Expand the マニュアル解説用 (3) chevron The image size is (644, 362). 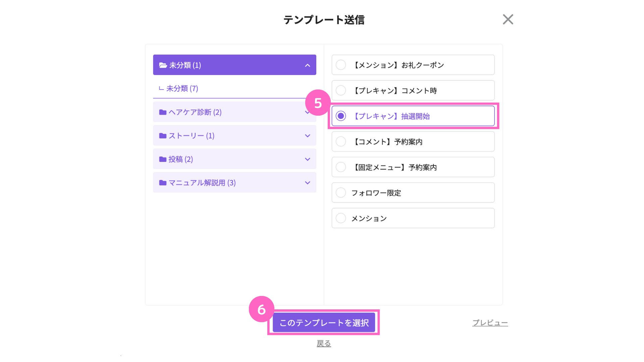(308, 183)
